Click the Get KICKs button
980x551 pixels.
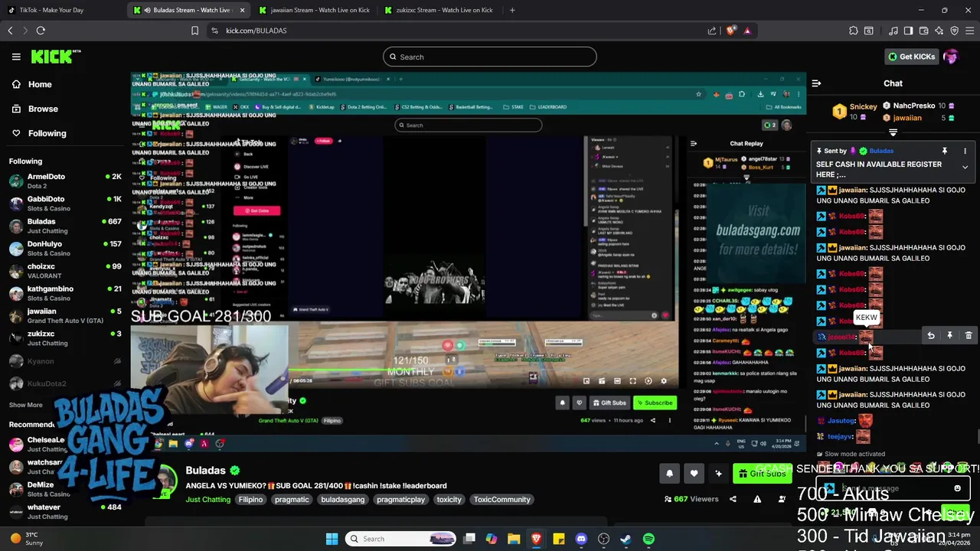911,57
